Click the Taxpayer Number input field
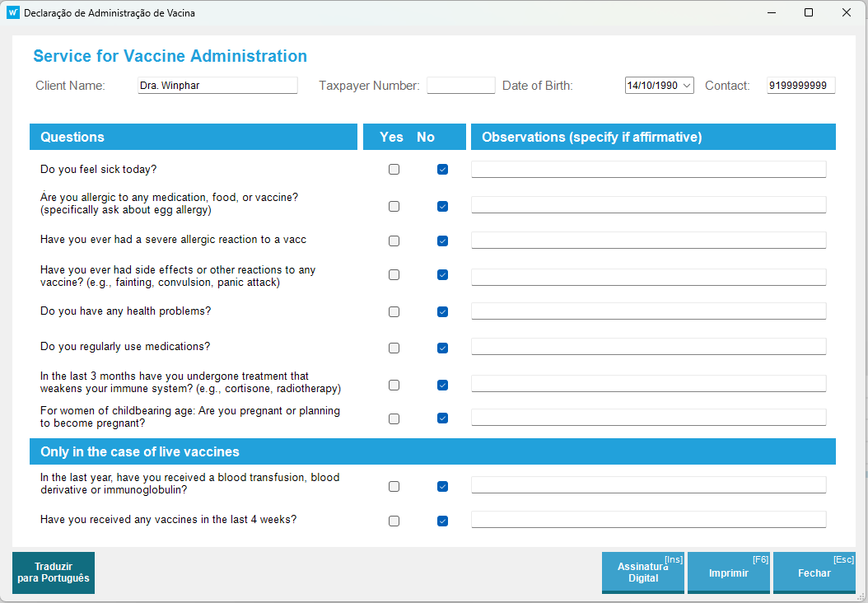 pyautogui.click(x=460, y=86)
